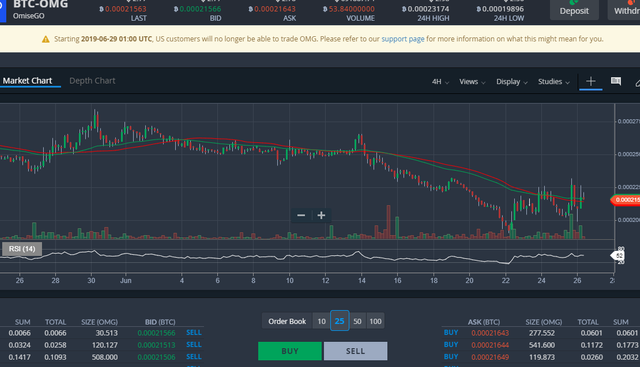Screen dimensions: 640x367
Task: Click the LAST price 0.00021563
Action: pyautogui.click(x=126, y=9)
